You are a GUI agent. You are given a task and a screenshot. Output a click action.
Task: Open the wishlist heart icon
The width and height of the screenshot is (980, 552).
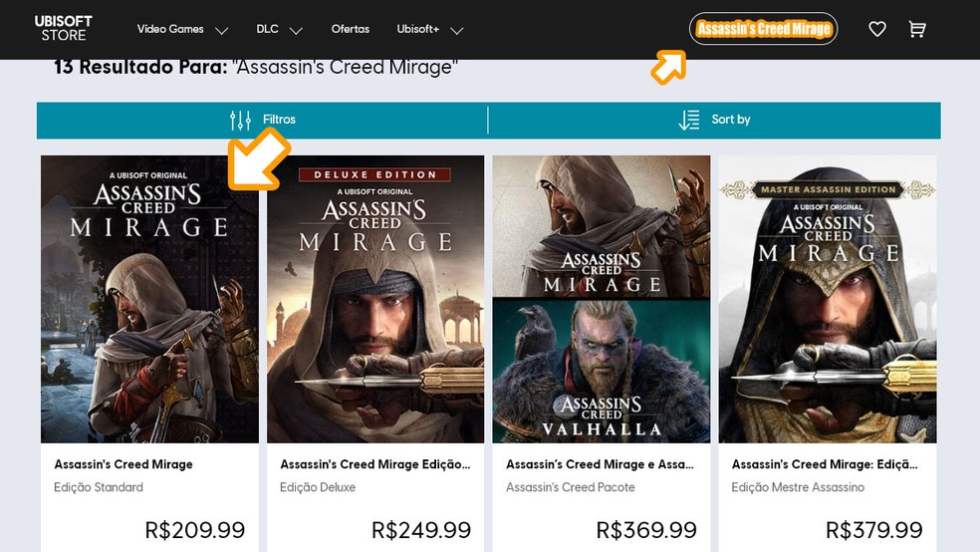click(877, 29)
